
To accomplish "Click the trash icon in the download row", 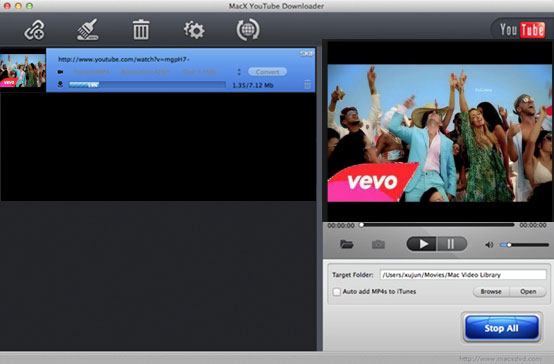I will point(307,85).
